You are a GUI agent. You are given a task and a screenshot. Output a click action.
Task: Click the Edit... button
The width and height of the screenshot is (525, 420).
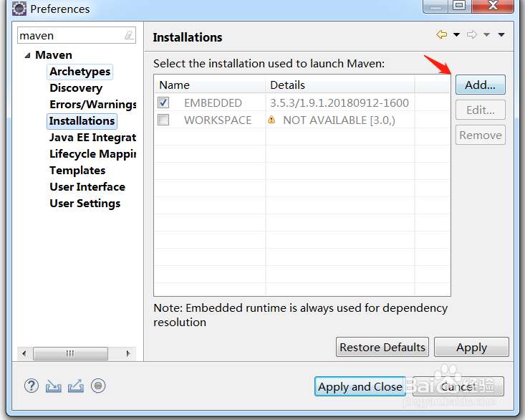[x=481, y=110]
